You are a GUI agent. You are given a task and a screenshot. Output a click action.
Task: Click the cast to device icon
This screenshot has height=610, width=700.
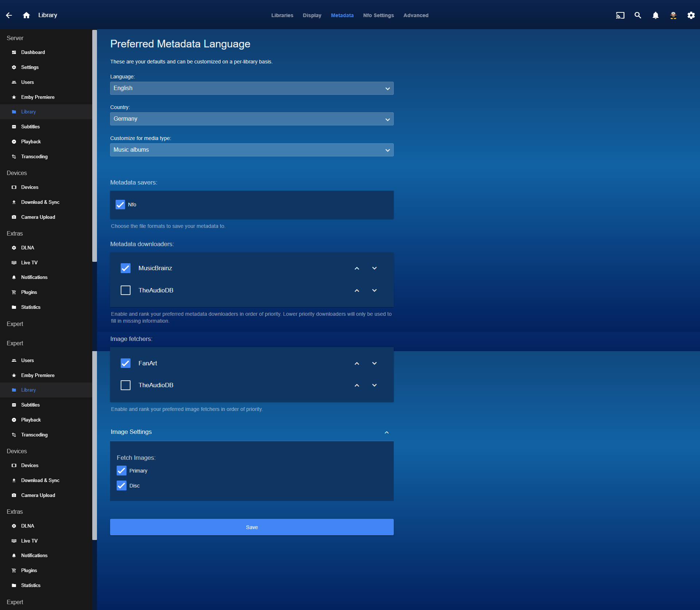tap(620, 15)
